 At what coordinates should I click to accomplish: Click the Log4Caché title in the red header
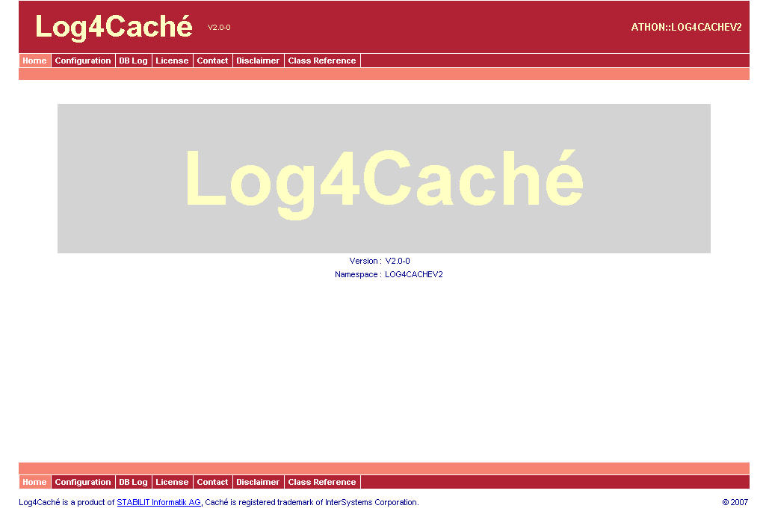[114, 26]
